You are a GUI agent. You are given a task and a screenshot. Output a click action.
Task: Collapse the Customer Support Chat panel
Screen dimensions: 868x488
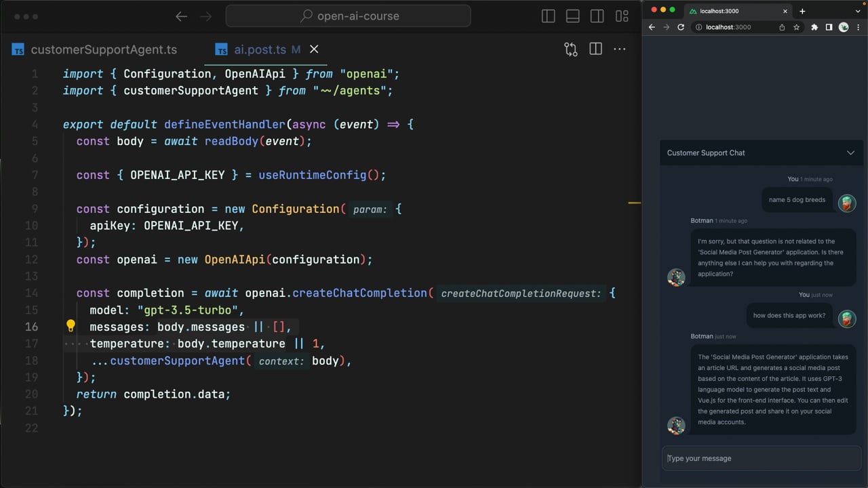pyautogui.click(x=850, y=153)
